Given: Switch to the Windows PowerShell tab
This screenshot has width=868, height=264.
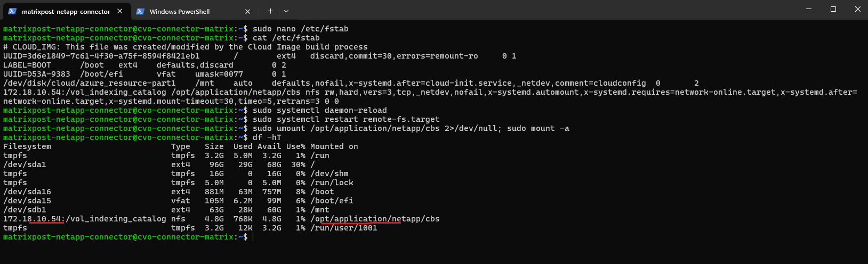Looking at the screenshot, I should coord(179,11).
